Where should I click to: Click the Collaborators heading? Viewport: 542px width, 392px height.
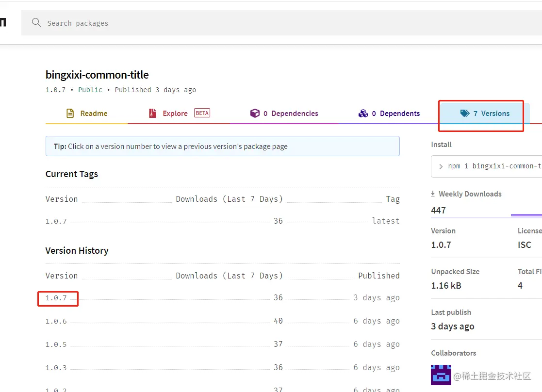coord(454,353)
